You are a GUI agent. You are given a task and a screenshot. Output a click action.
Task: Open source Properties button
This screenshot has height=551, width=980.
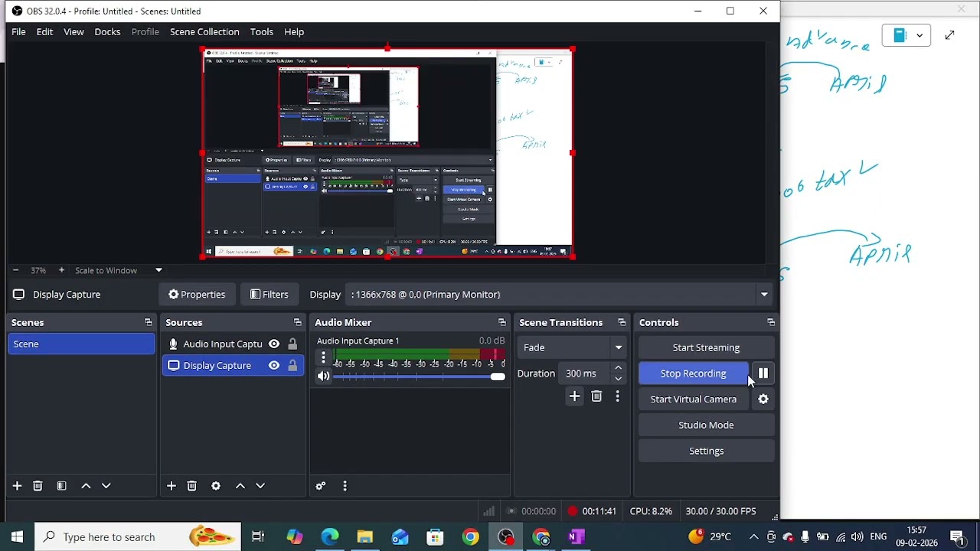197,295
